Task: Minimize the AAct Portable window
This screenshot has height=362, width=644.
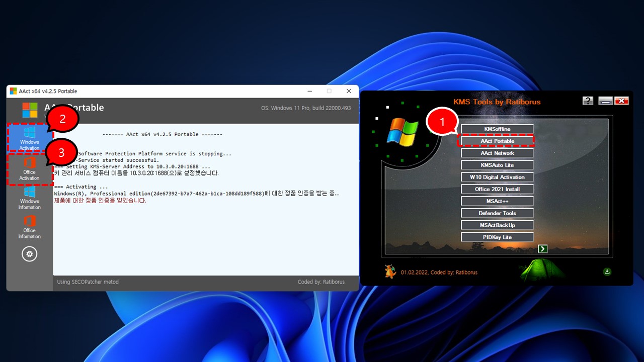Action: pos(309,91)
